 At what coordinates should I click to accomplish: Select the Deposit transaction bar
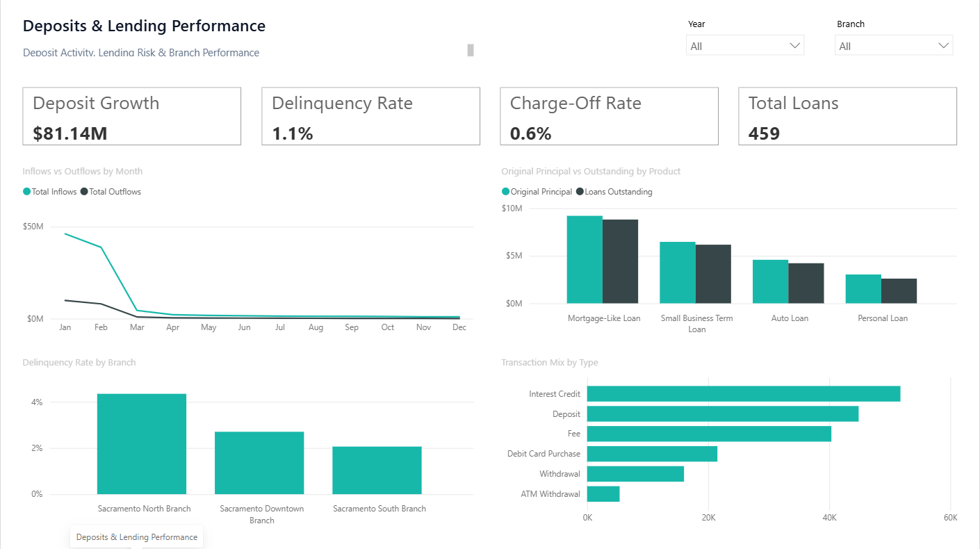click(723, 413)
